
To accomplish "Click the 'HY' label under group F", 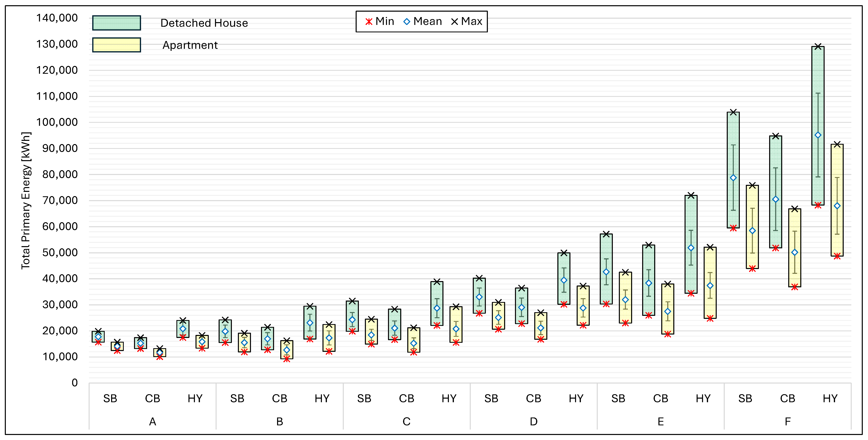I will [830, 399].
